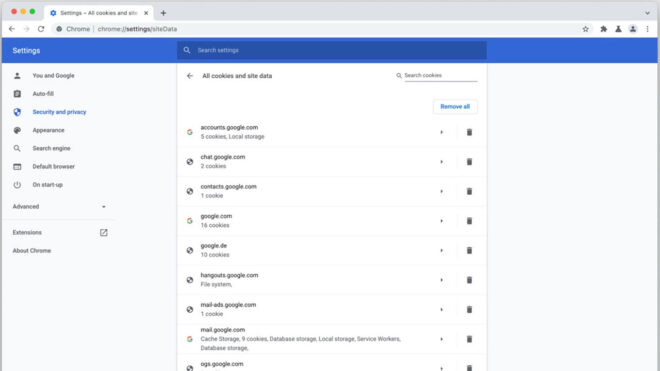Viewport: 660px width, 371px height.
Task: Open browser Extensions puzzle icon
Action: [604, 29]
